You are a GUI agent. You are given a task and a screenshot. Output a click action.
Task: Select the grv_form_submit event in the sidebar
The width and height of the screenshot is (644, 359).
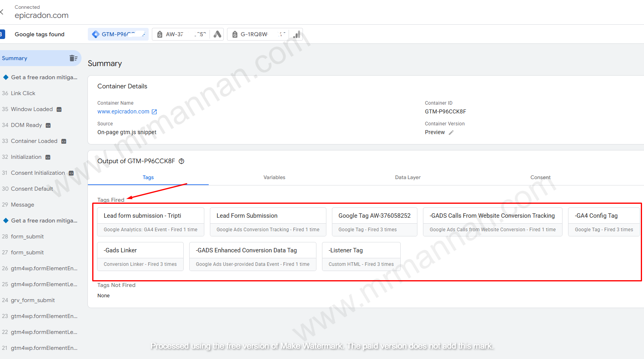click(33, 300)
